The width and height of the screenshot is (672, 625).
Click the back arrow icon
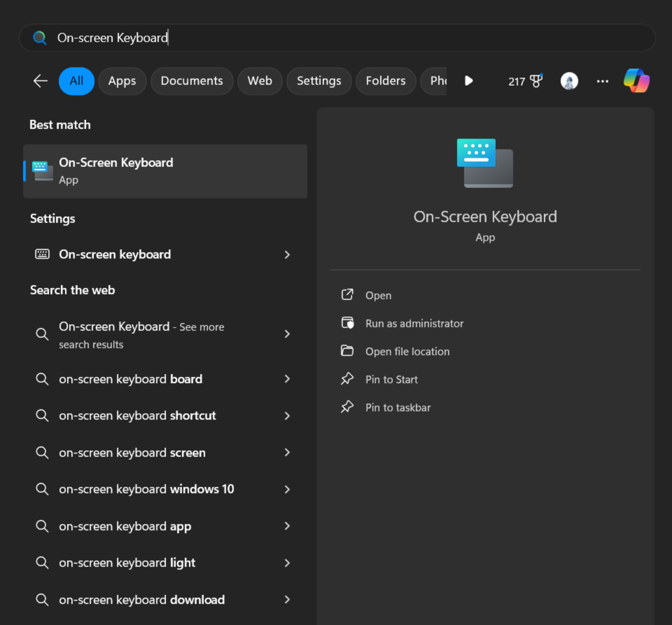coord(40,81)
